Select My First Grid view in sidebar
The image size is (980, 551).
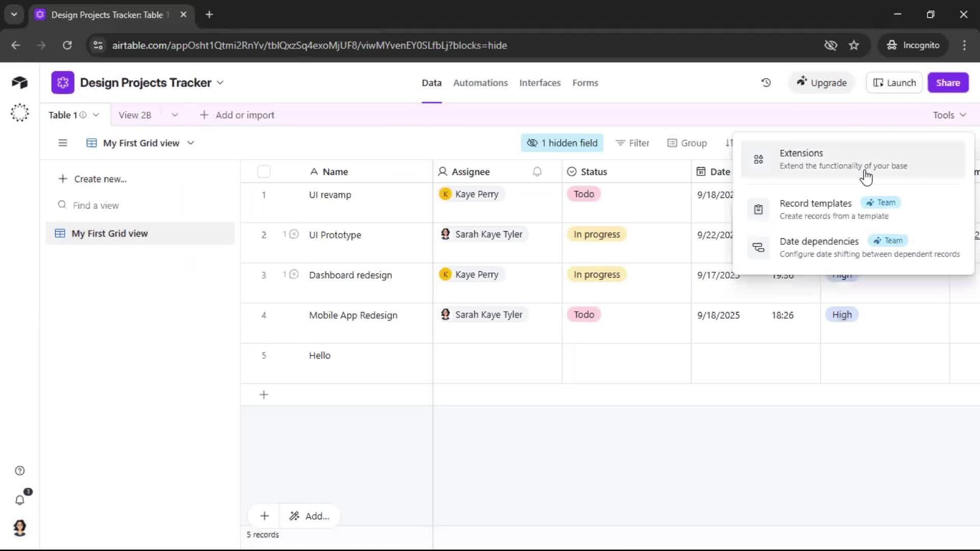coord(140,234)
